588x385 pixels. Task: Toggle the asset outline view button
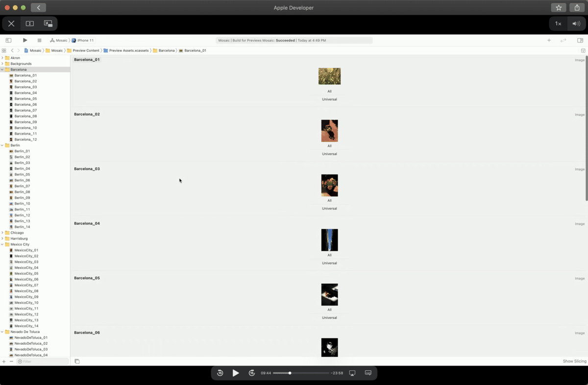click(x=77, y=361)
